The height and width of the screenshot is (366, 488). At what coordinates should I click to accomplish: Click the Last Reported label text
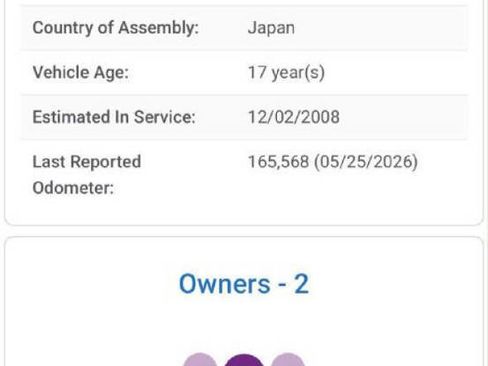click(87, 162)
